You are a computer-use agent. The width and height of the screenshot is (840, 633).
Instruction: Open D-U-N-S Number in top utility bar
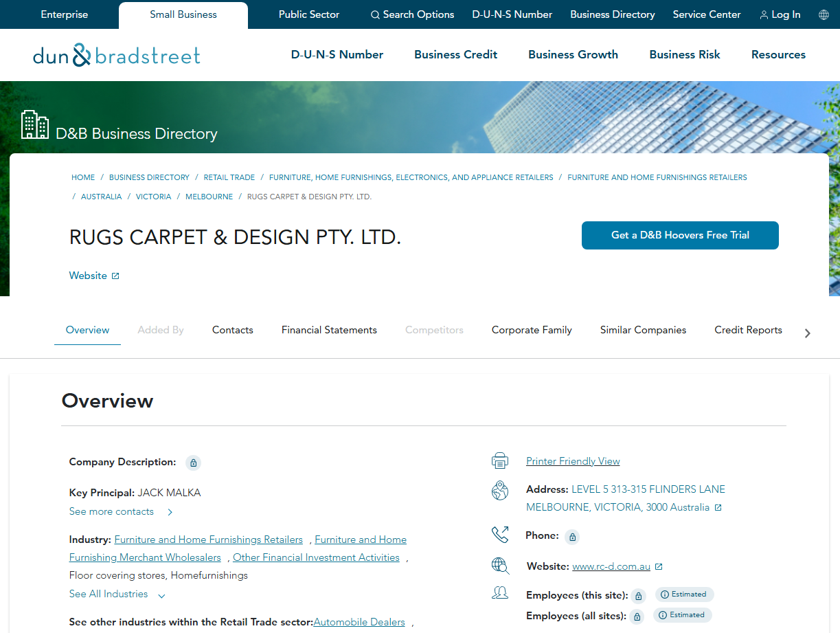(x=512, y=14)
